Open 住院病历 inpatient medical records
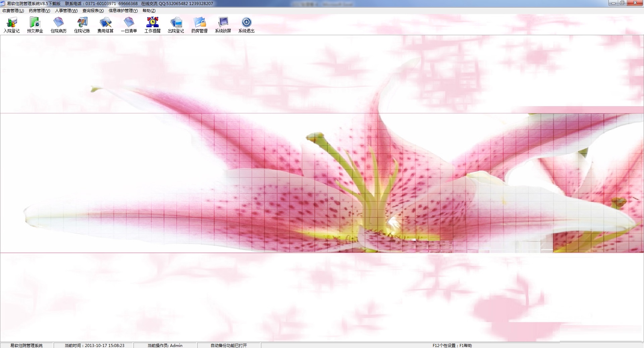This screenshot has height=348, width=644. pyautogui.click(x=59, y=25)
